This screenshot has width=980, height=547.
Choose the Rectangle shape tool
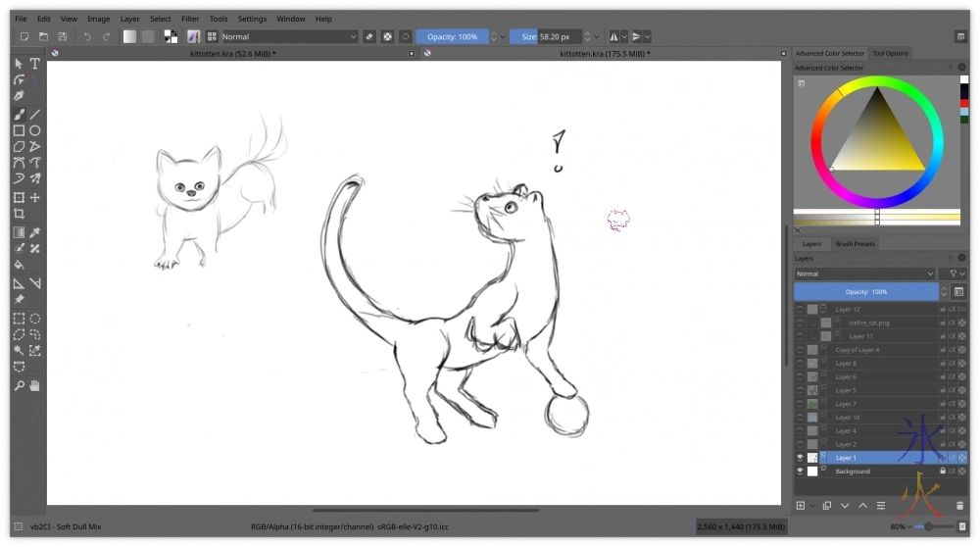click(19, 130)
